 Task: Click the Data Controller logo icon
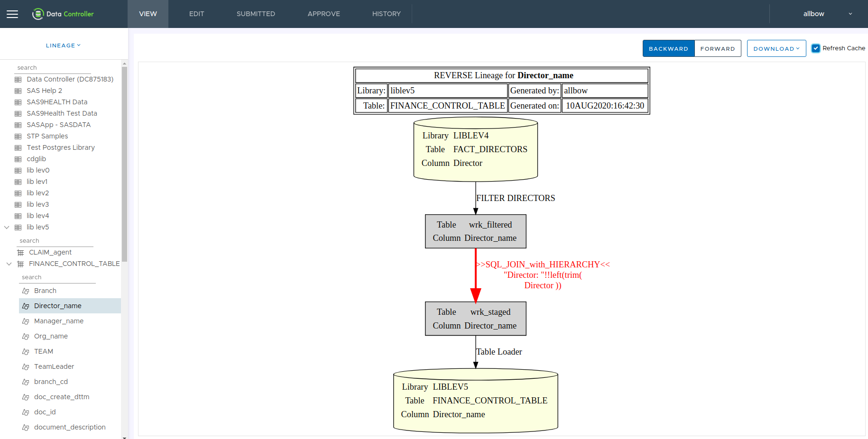(37, 14)
